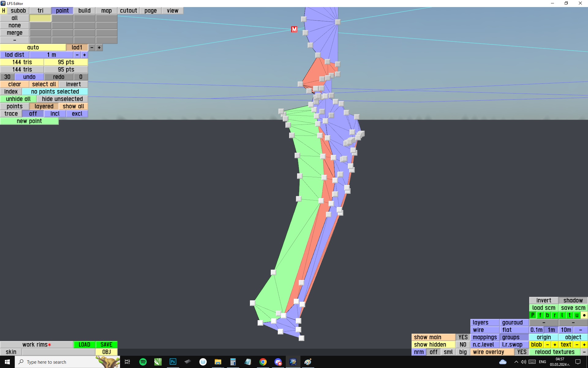Open the build tab

[x=84, y=11]
